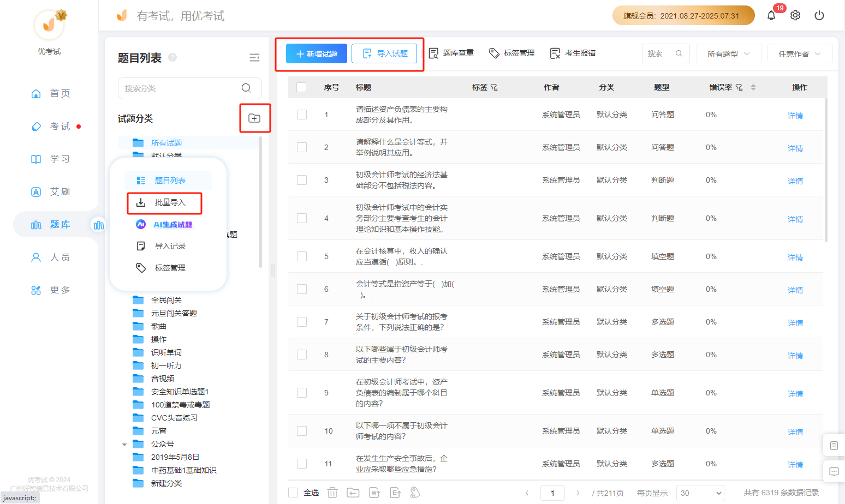Toggle the header select-all checkbox
The image size is (845, 504).
[301, 87]
